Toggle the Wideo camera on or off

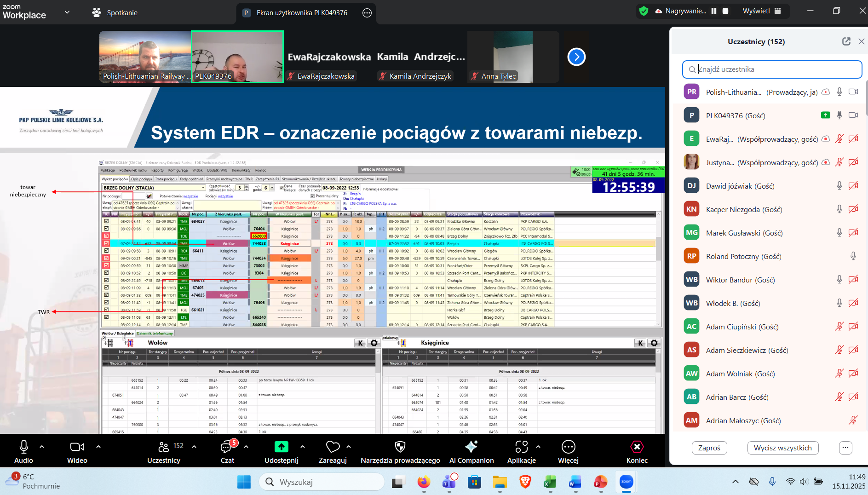point(77,447)
